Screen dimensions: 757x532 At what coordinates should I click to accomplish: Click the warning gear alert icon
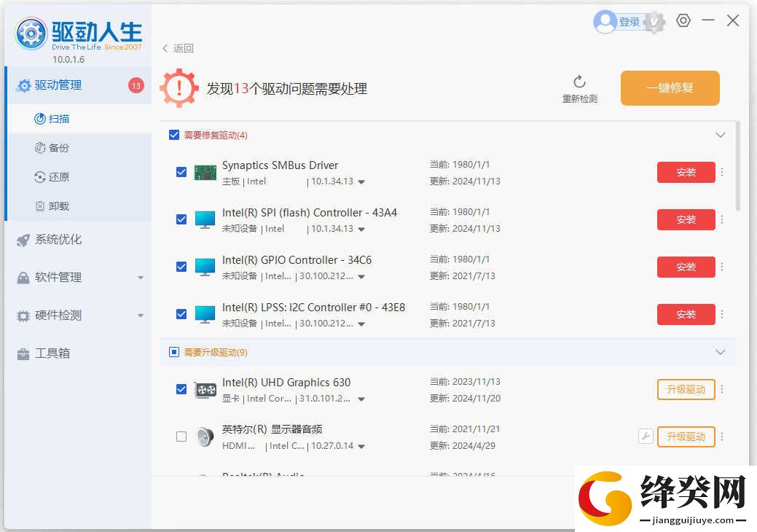click(179, 88)
